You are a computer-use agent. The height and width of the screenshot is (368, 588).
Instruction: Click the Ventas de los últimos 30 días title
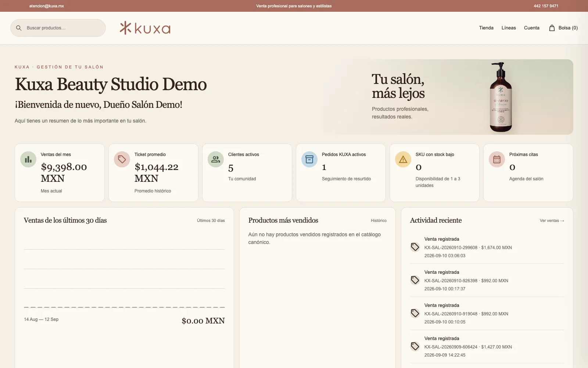pos(65,220)
